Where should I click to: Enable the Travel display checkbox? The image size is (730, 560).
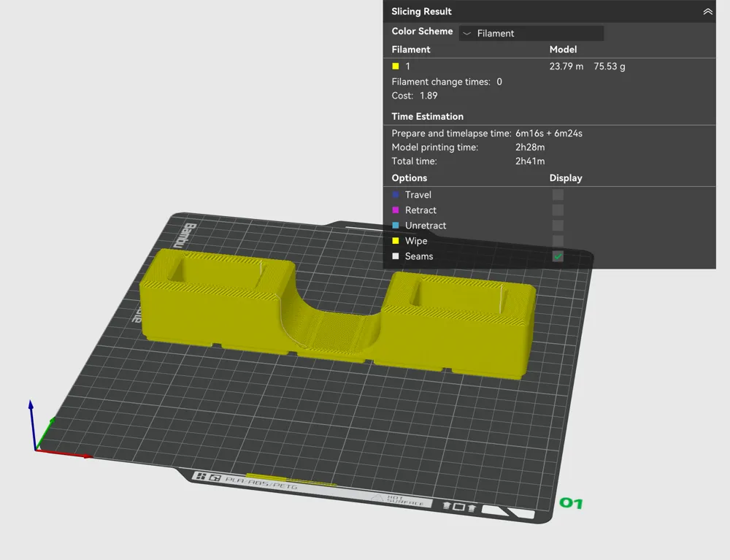558,195
